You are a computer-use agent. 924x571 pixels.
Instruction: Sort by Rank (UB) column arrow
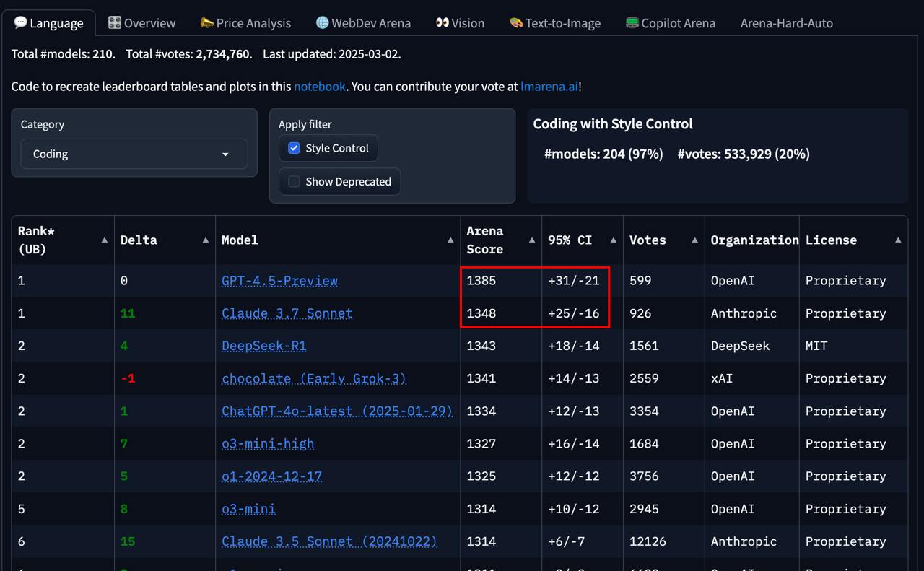(105, 240)
